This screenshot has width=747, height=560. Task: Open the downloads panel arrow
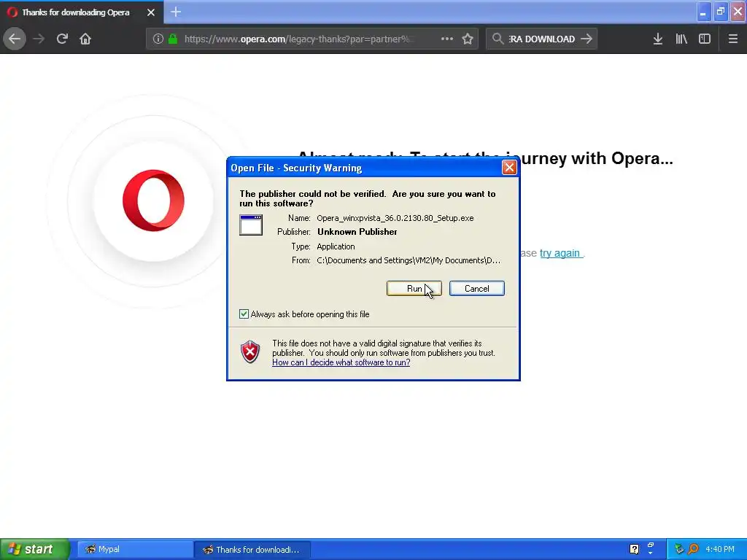click(658, 39)
